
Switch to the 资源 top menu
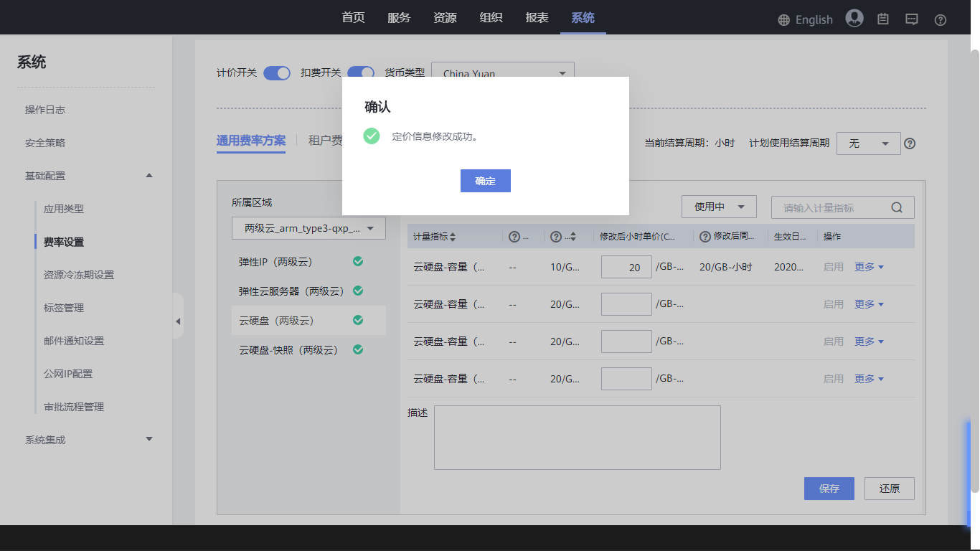(445, 18)
